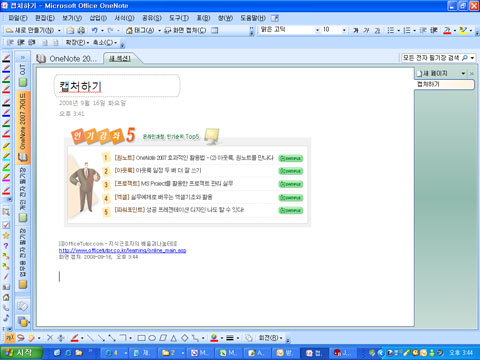Click the OneNote 20... notebook header
This screenshot has width=480, height=360.
(66, 59)
